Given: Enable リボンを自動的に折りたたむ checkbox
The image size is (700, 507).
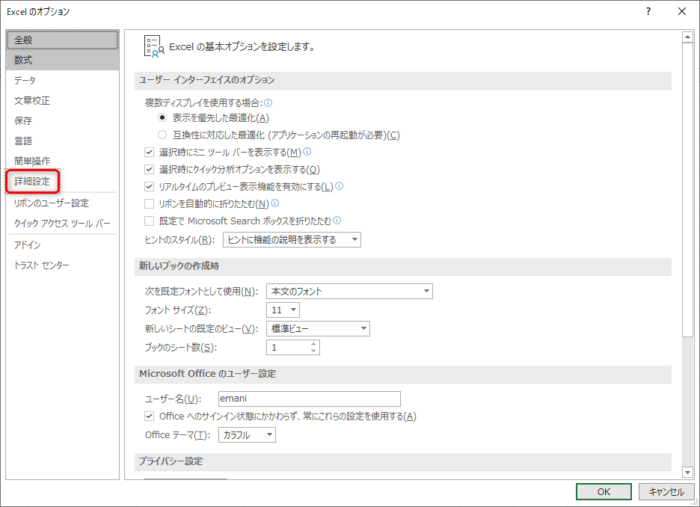Looking at the screenshot, I should [x=150, y=203].
